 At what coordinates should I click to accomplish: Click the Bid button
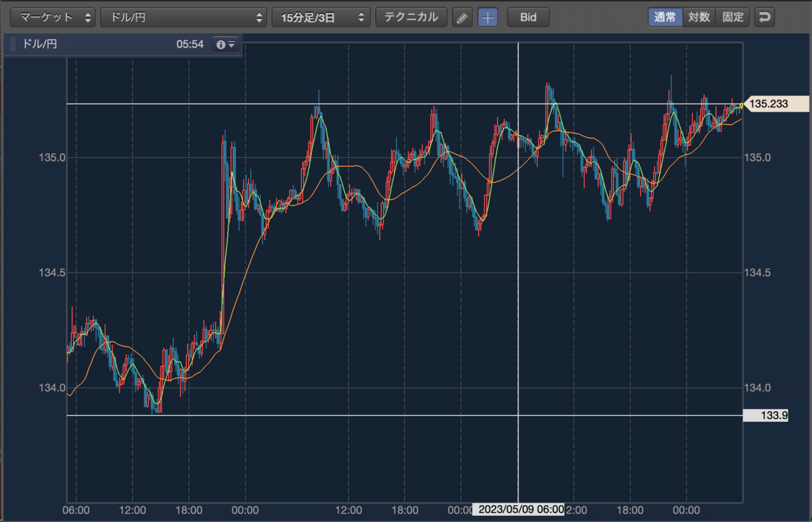point(528,18)
